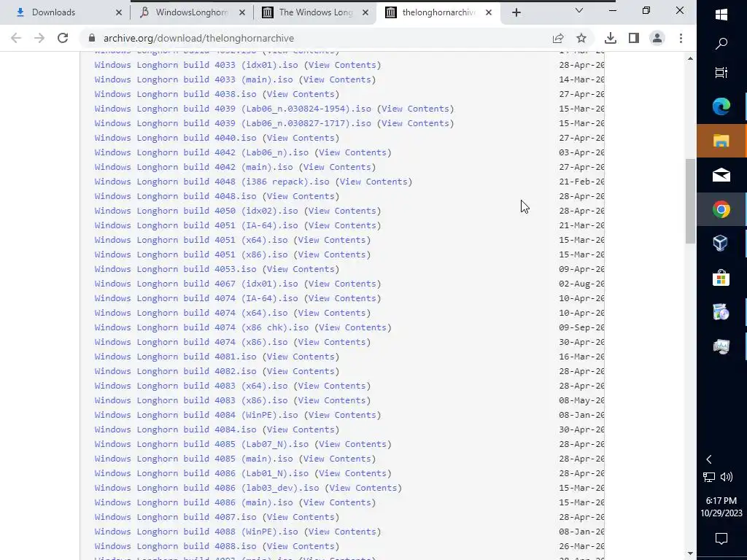Click Chrome icon on taskbar
The image size is (747, 560).
click(721, 209)
